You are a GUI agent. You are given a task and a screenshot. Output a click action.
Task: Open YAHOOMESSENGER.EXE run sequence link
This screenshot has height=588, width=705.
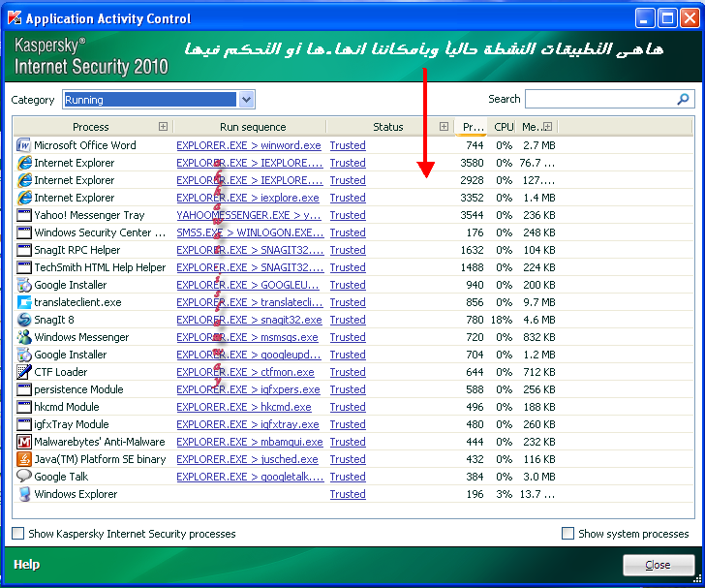click(249, 215)
